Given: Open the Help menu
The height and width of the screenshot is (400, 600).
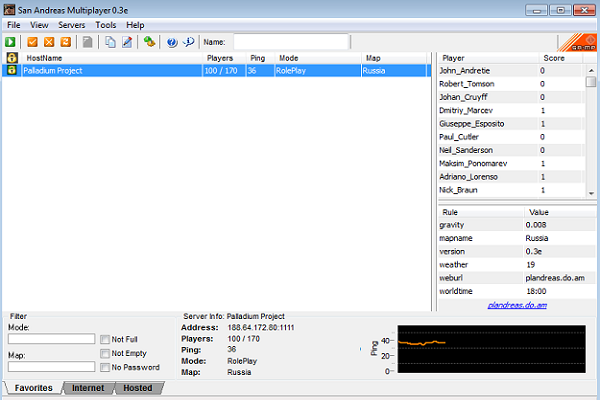Looking at the screenshot, I should 135,25.
